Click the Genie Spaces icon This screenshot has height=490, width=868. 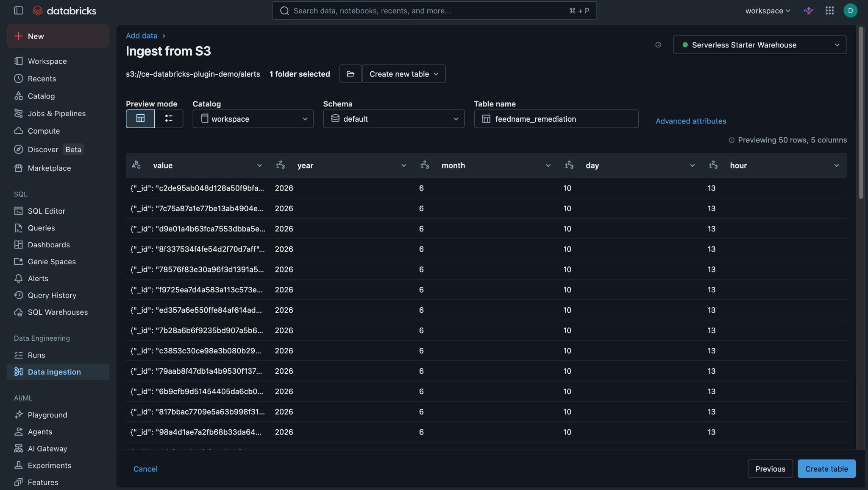(19, 261)
